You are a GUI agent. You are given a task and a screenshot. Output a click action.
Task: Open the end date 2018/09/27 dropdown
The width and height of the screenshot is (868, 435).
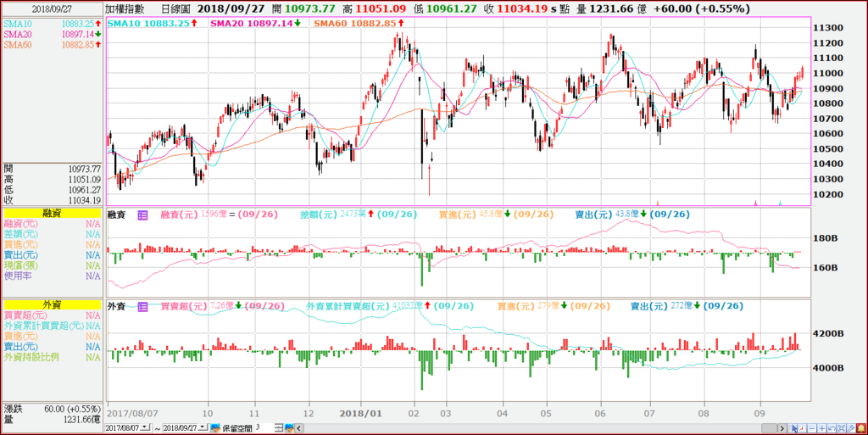click(x=203, y=428)
